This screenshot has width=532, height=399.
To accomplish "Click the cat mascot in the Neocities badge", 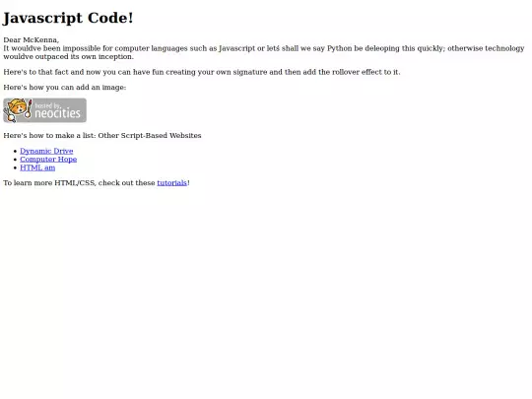I will [x=17, y=109].
